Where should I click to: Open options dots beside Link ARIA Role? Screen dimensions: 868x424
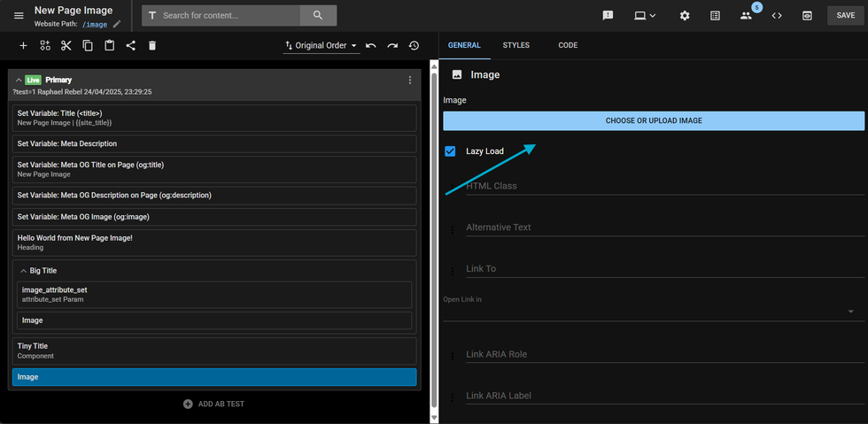tap(453, 357)
